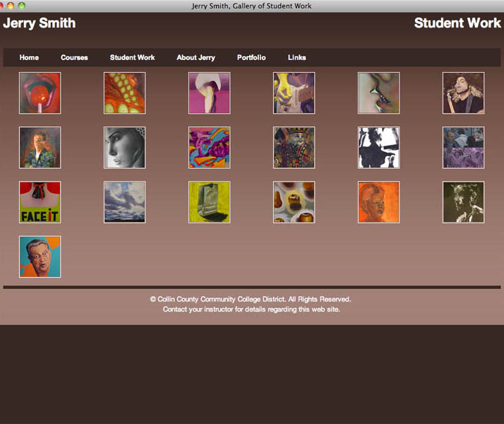Image resolution: width=504 pixels, height=424 pixels.
Task: Open the red lollipop mouth painting thumbnail
Action: [x=40, y=93]
